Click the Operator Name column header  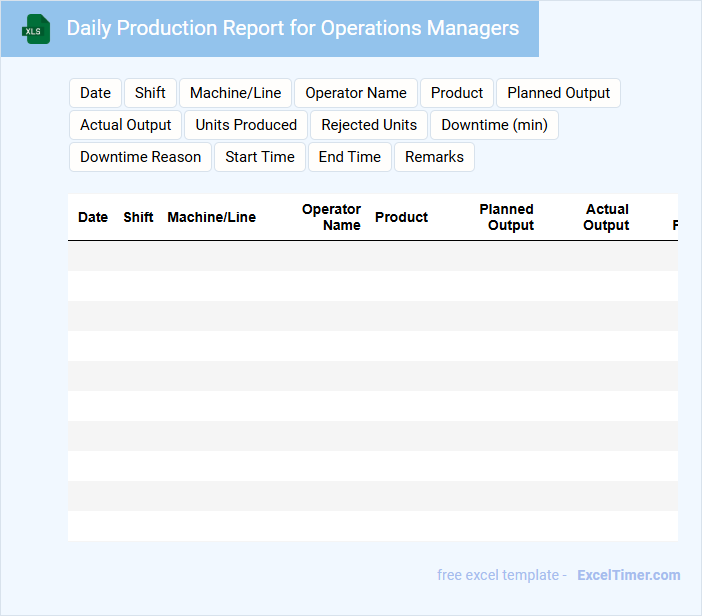pos(331,217)
